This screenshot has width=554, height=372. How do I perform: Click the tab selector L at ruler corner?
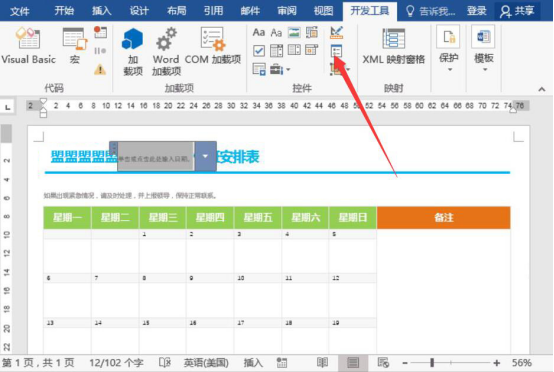click(7, 107)
